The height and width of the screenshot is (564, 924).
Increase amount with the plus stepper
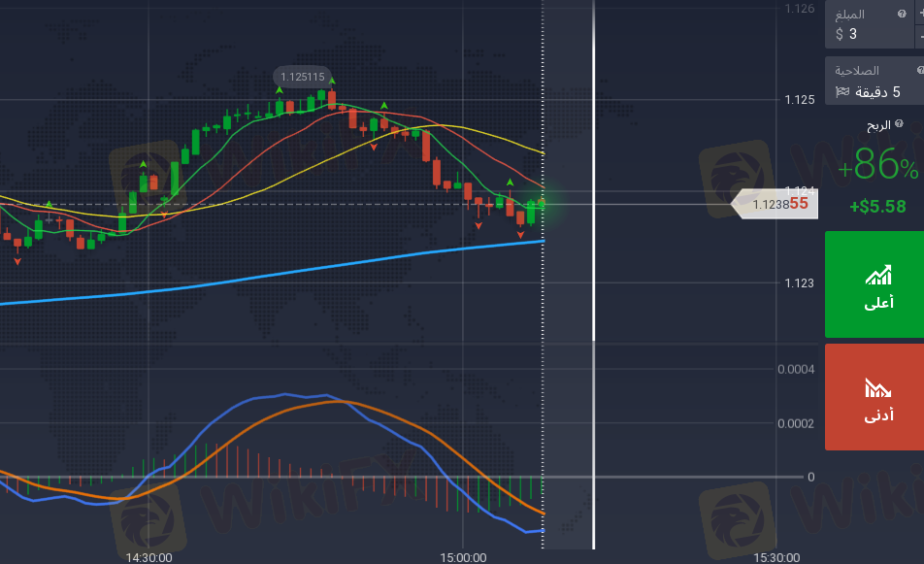[920, 13]
